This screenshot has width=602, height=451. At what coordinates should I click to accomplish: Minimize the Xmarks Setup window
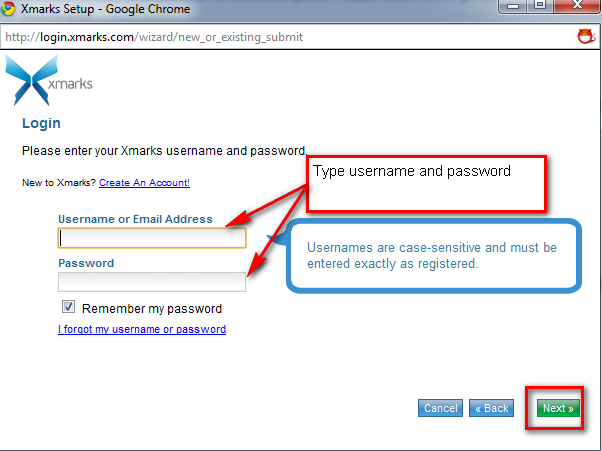pyautogui.click(x=513, y=6)
